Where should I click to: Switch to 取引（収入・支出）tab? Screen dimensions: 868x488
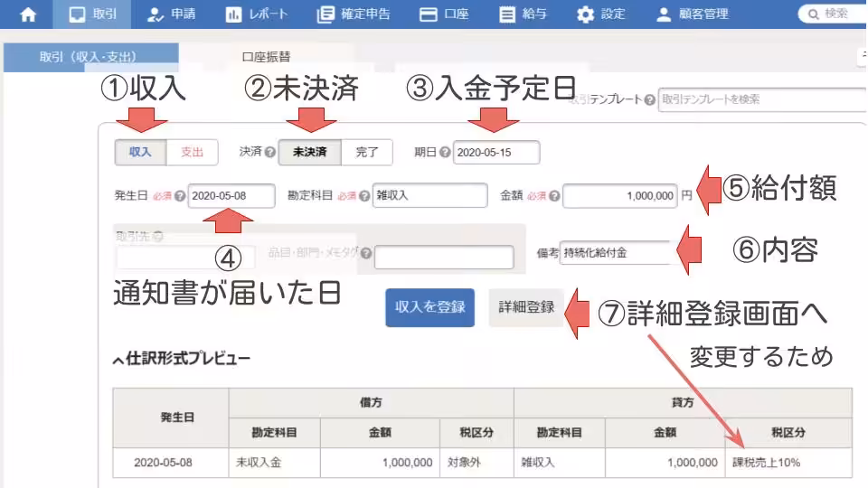tap(90, 57)
